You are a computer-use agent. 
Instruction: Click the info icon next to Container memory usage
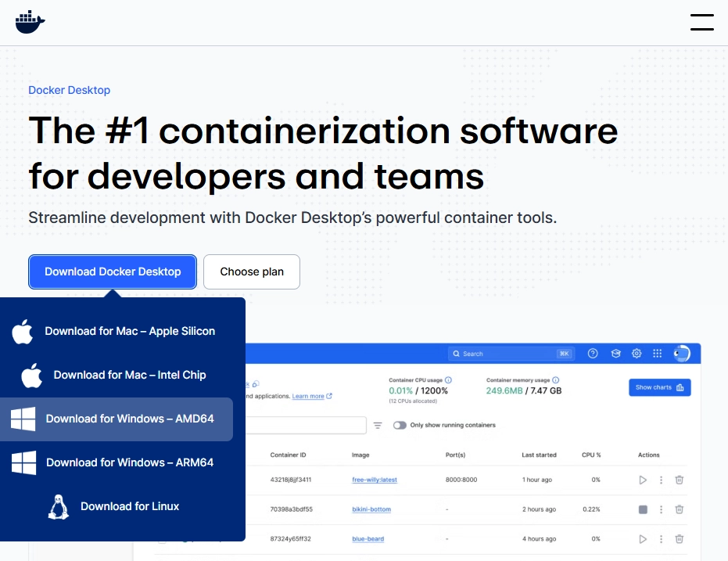[555, 380]
